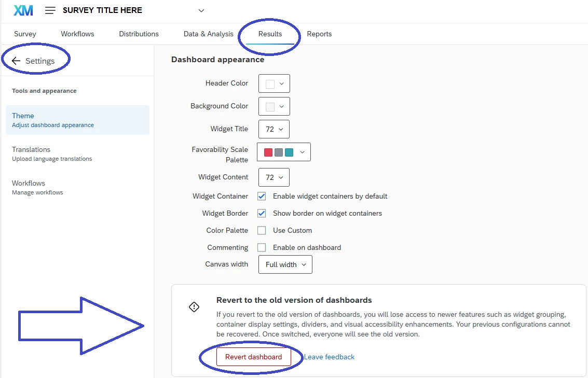Enable commenting on dashboard checkbox
588x378 pixels.
[x=262, y=248]
